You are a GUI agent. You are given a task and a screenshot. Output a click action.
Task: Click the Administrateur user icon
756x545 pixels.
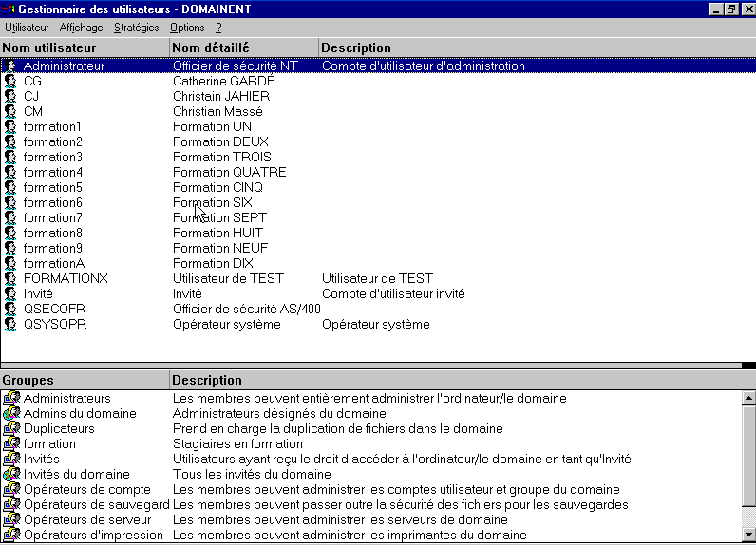[10, 66]
